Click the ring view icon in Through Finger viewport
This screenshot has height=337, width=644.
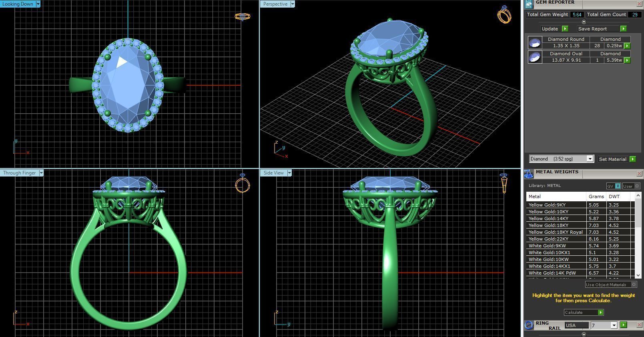243,183
